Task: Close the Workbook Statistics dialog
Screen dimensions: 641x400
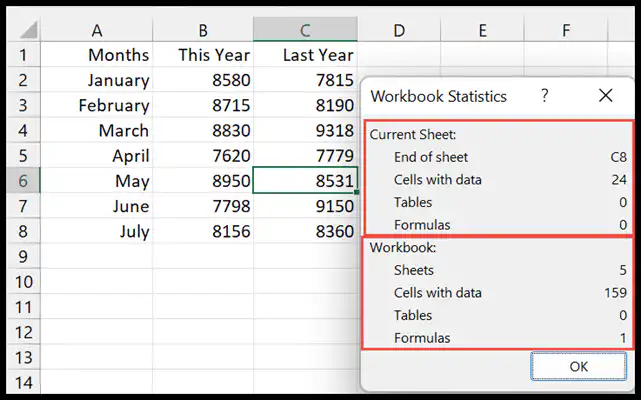Action: (x=605, y=96)
